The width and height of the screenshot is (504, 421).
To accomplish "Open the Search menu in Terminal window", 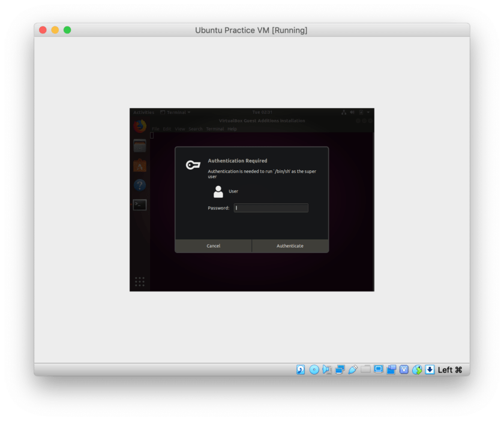I will pyautogui.click(x=196, y=129).
